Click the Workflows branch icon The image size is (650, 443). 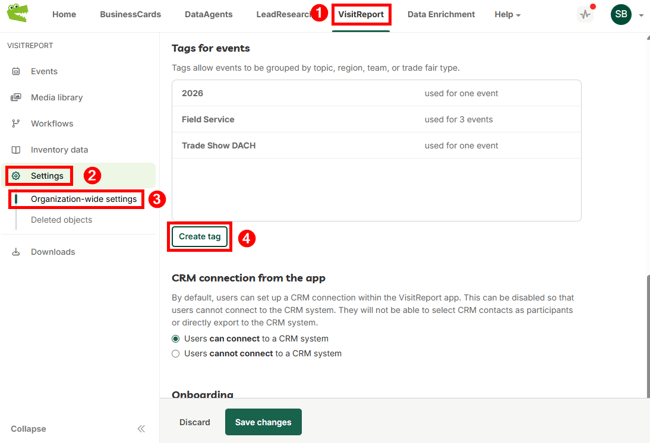point(16,123)
